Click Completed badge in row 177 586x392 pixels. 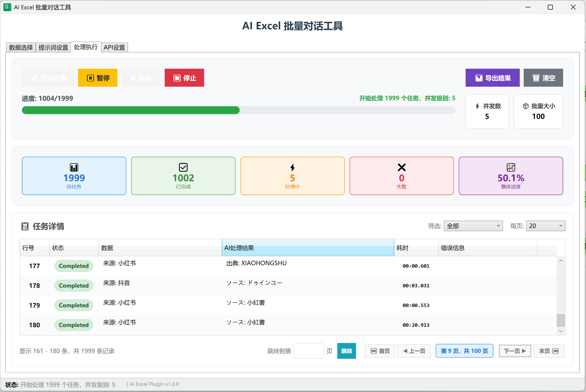pyautogui.click(x=74, y=266)
